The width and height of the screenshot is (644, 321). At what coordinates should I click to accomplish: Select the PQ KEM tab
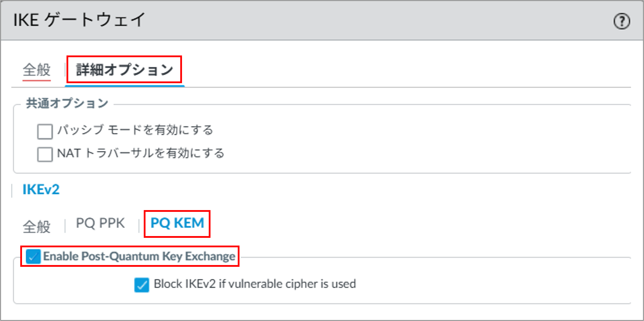177,223
